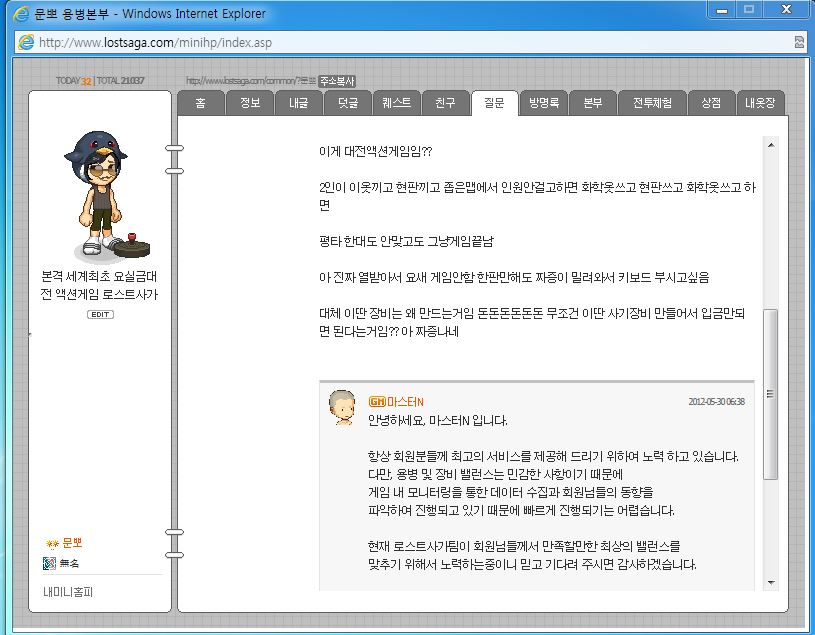Open the 내미니홈피 link
Screen dimensions: 815x635
coord(68,592)
